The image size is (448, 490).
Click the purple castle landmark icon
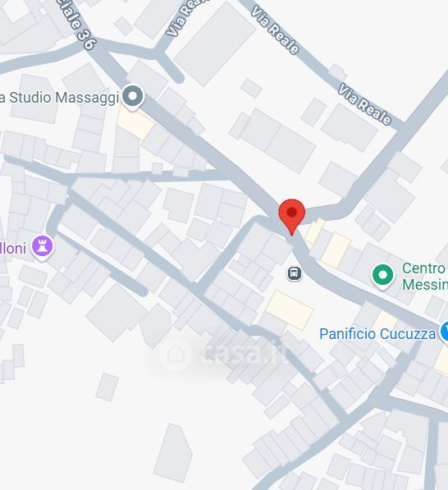click(x=43, y=247)
